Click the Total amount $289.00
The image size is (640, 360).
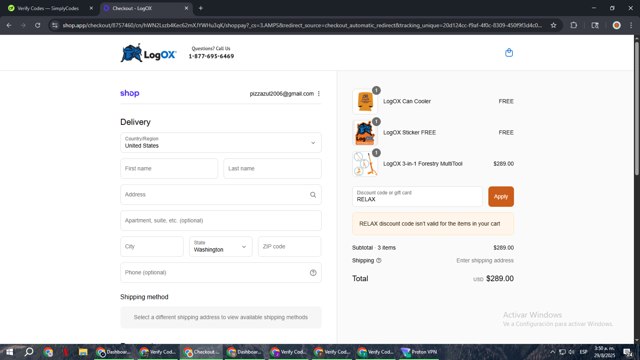(x=500, y=278)
